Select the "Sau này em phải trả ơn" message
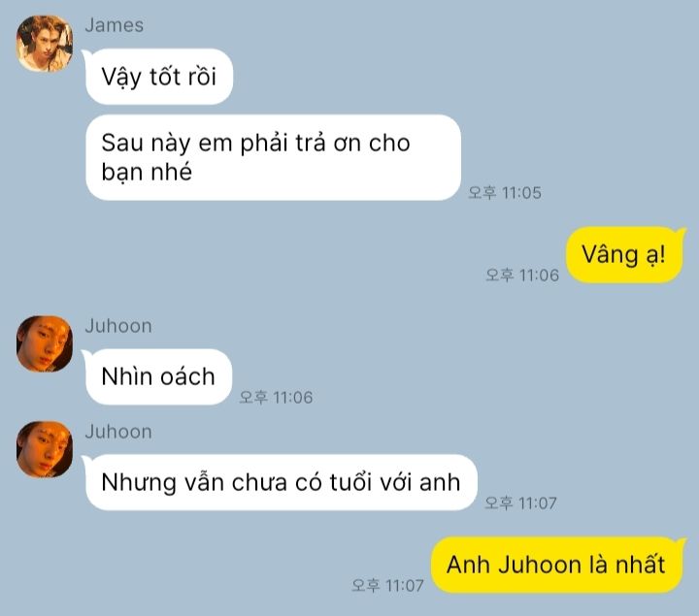The image size is (699, 616). (273, 157)
